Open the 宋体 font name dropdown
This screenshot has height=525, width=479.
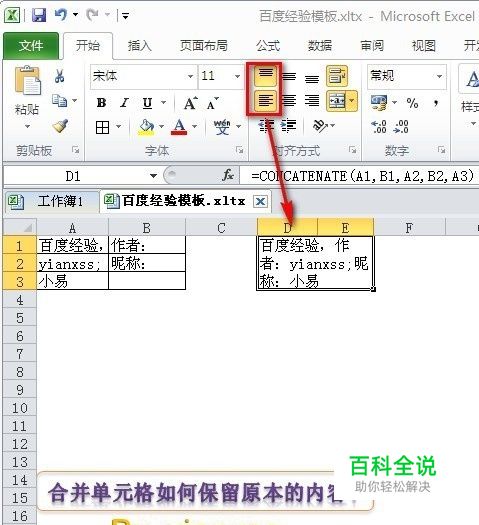pos(190,77)
